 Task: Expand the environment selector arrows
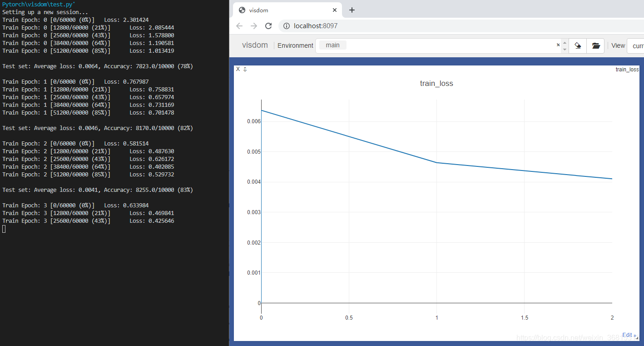[565, 45]
